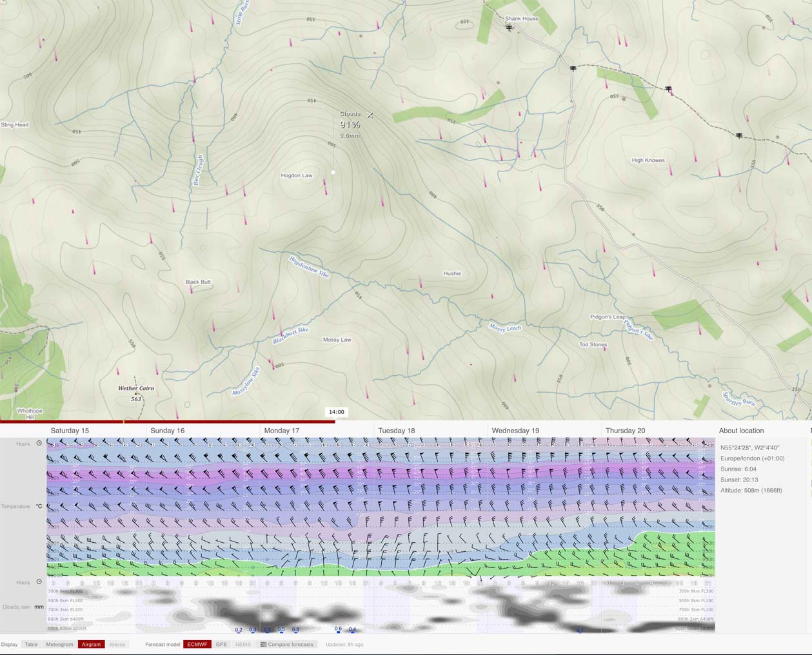Image resolution: width=812 pixels, height=655 pixels.
Task: Switch to Table display
Action: click(x=31, y=644)
